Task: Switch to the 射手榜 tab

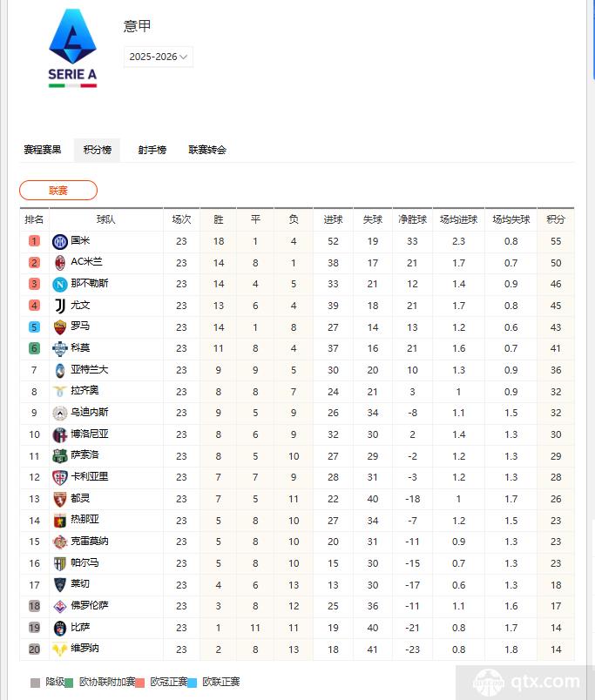Action: 152,150
